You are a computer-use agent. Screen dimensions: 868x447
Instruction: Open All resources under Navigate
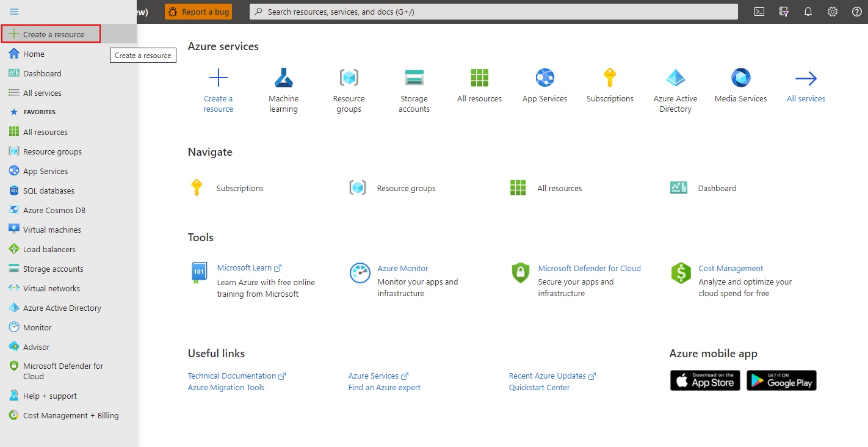pos(546,188)
